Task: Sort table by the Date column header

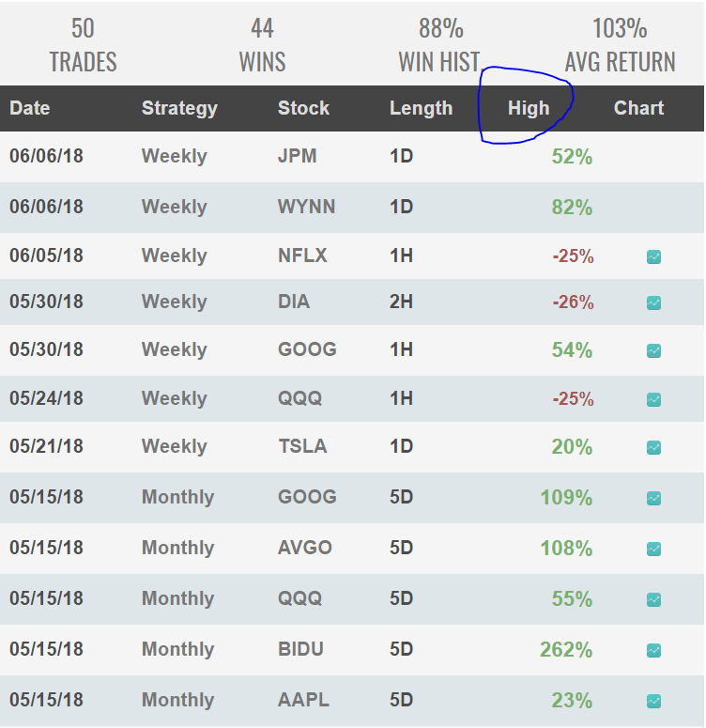Action: point(30,108)
